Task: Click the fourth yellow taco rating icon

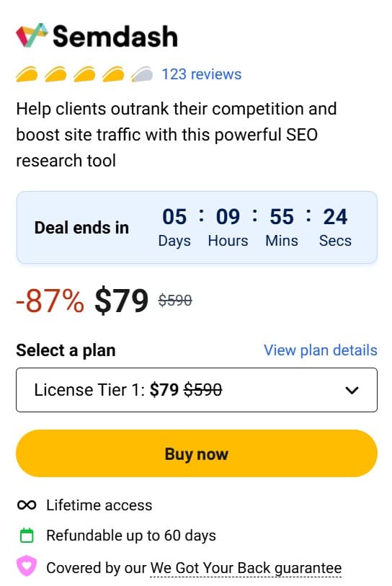Action: (x=113, y=74)
